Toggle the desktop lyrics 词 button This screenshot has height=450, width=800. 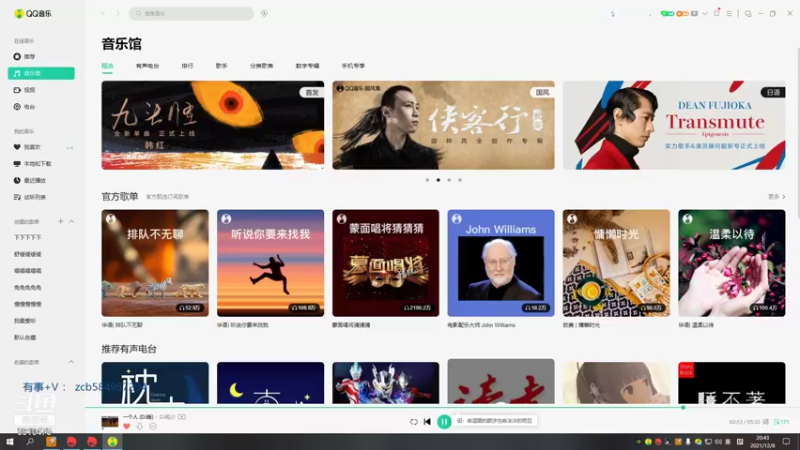(766, 422)
